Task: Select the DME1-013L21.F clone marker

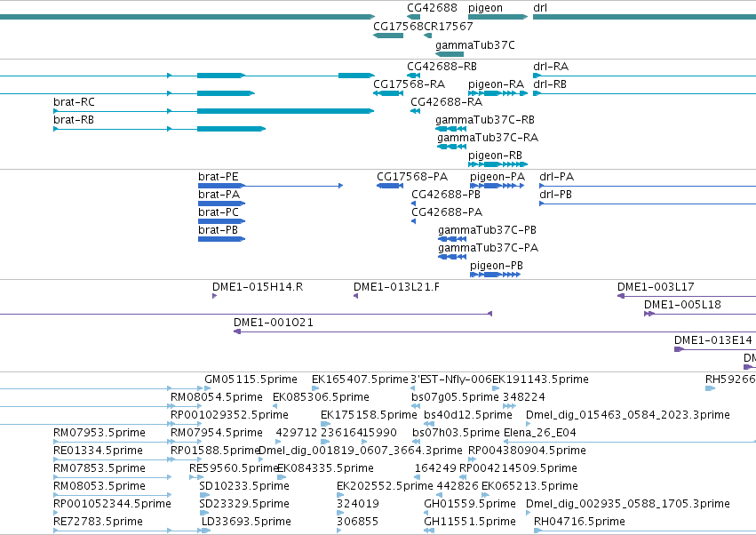Action: click(x=356, y=296)
